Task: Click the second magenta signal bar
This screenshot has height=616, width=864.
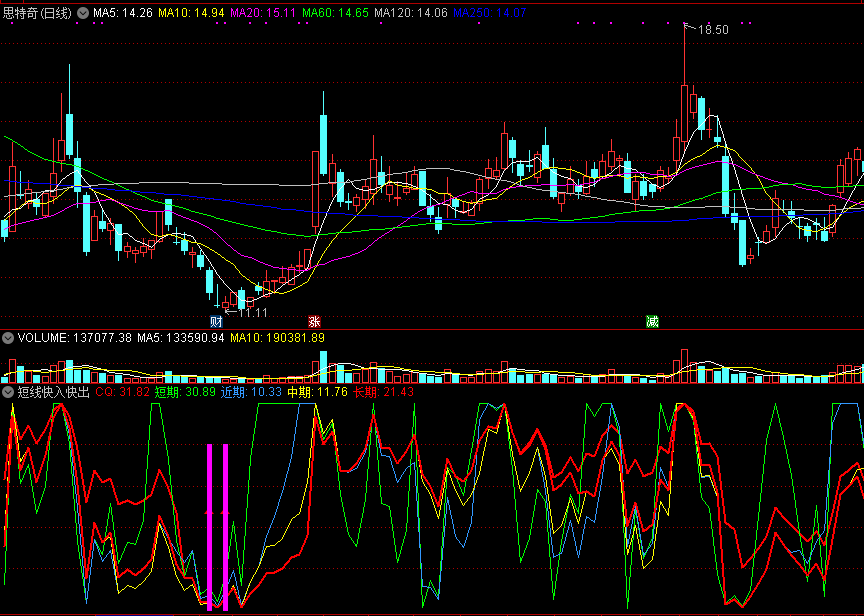Action: pyautogui.click(x=225, y=527)
